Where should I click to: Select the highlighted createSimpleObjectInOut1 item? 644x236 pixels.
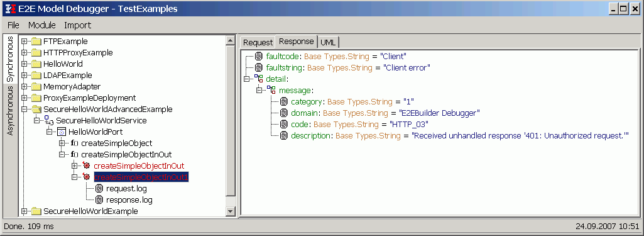[x=141, y=177]
